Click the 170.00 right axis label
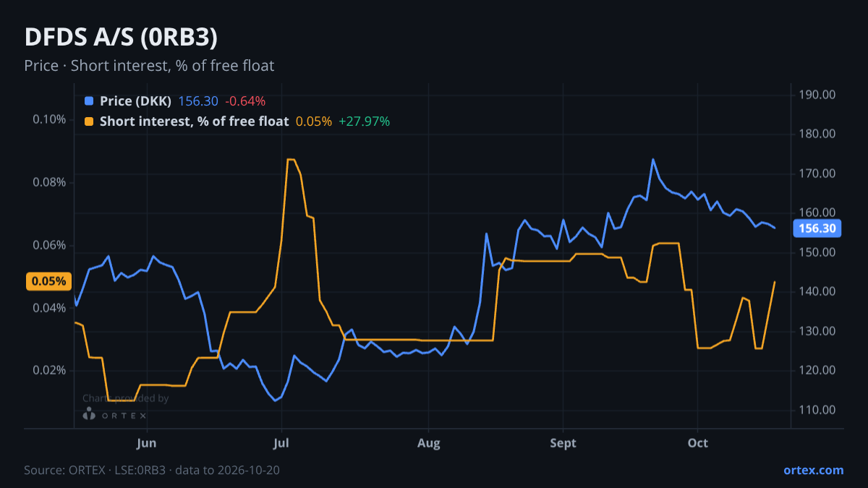This screenshot has height=488, width=868. pos(817,174)
